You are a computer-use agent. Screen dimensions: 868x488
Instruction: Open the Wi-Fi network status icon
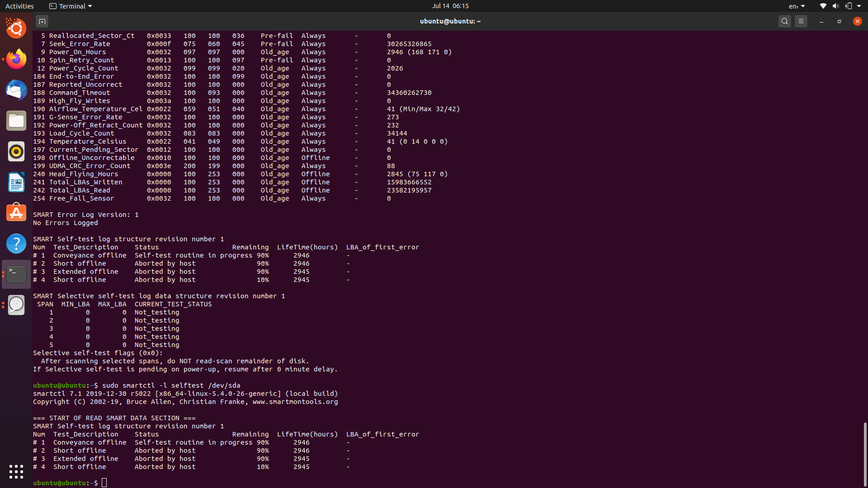(823, 6)
